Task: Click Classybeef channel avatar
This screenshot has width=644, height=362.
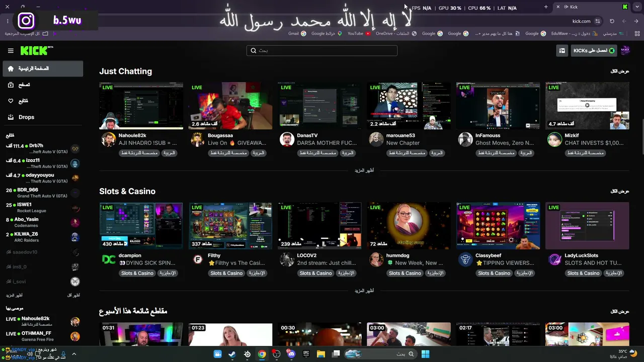Action: [465, 259]
